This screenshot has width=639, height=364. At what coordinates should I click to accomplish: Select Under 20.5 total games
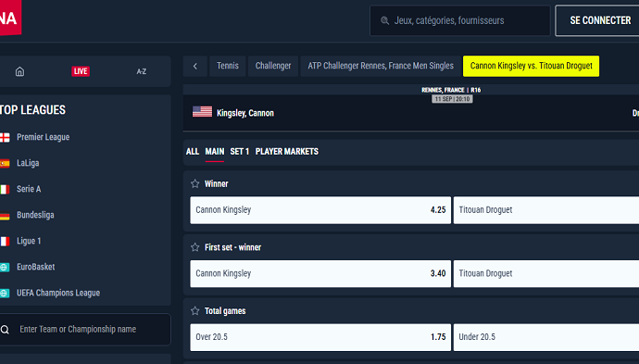[546, 337]
